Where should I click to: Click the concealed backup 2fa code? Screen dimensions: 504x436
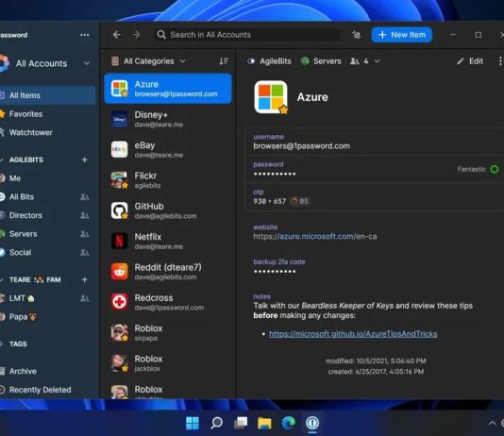coord(275,272)
